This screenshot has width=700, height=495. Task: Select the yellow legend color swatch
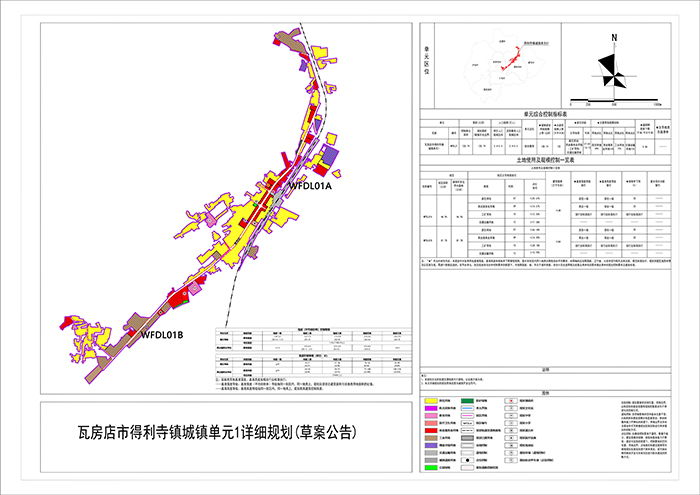point(431,401)
